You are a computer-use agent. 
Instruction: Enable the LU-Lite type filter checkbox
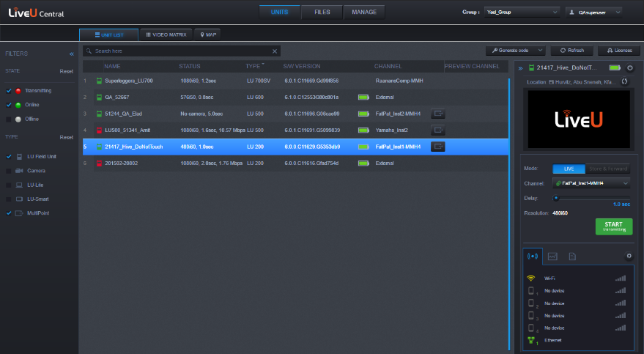pos(9,185)
